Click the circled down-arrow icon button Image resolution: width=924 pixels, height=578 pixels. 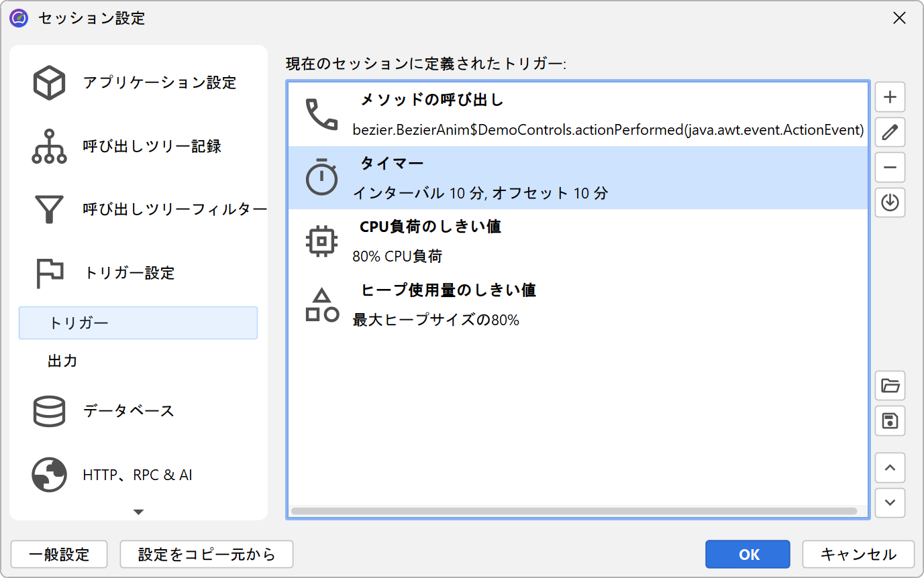pyautogui.click(x=890, y=202)
